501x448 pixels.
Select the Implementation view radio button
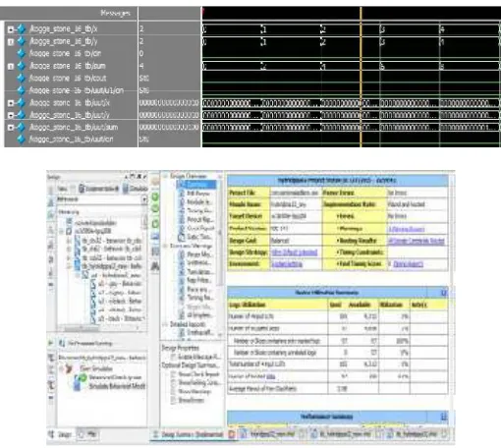click(99, 189)
